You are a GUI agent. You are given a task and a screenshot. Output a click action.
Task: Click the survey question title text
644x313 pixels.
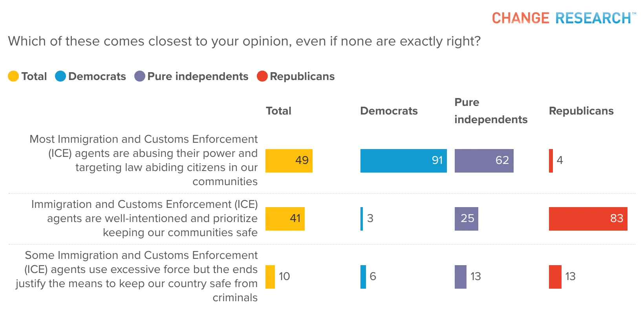[x=244, y=41]
